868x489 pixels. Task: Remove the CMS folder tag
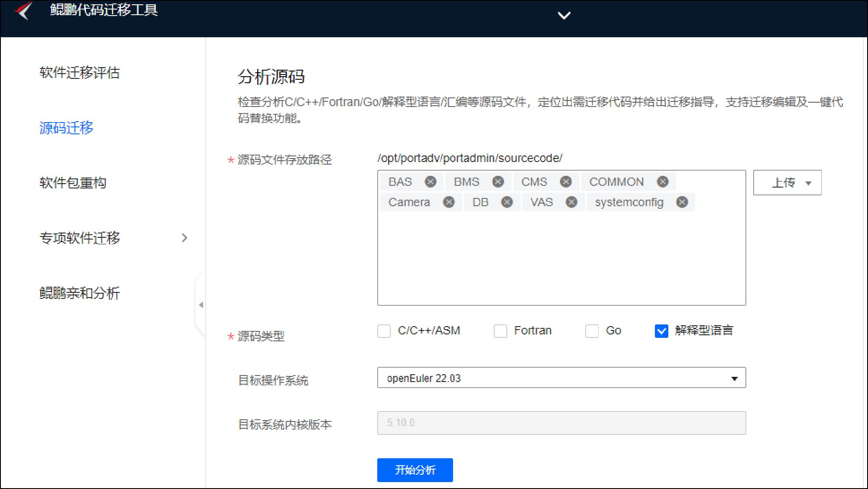pos(566,182)
